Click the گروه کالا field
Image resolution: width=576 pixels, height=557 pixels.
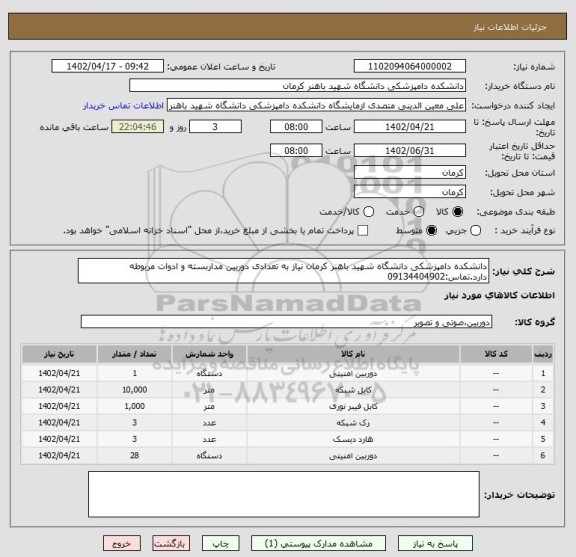coord(286,322)
